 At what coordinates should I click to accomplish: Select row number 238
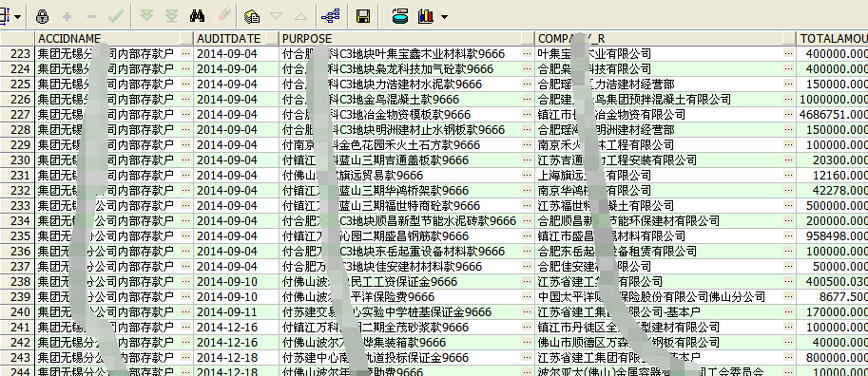click(x=18, y=282)
